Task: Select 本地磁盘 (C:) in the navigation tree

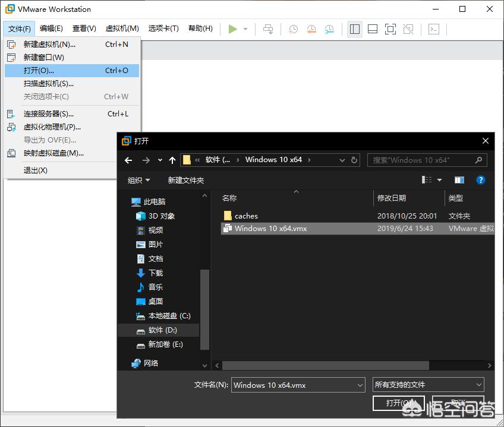Action: pyautogui.click(x=163, y=316)
